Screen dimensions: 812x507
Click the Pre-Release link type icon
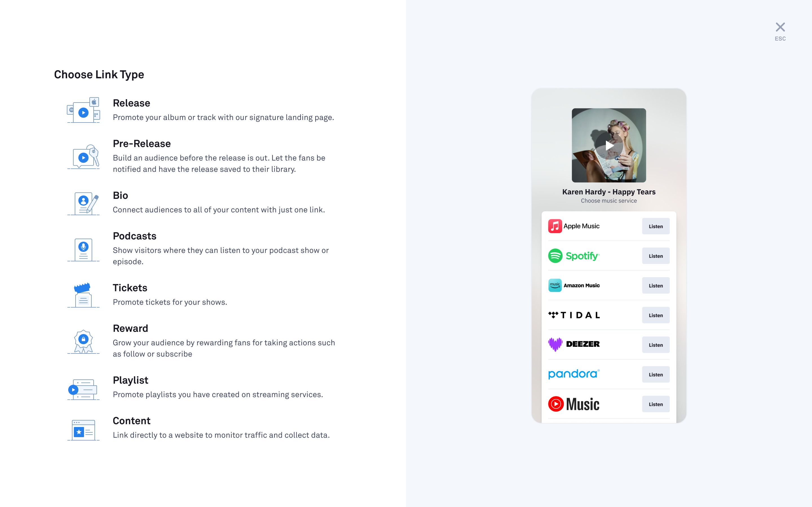[x=84, y=156]
